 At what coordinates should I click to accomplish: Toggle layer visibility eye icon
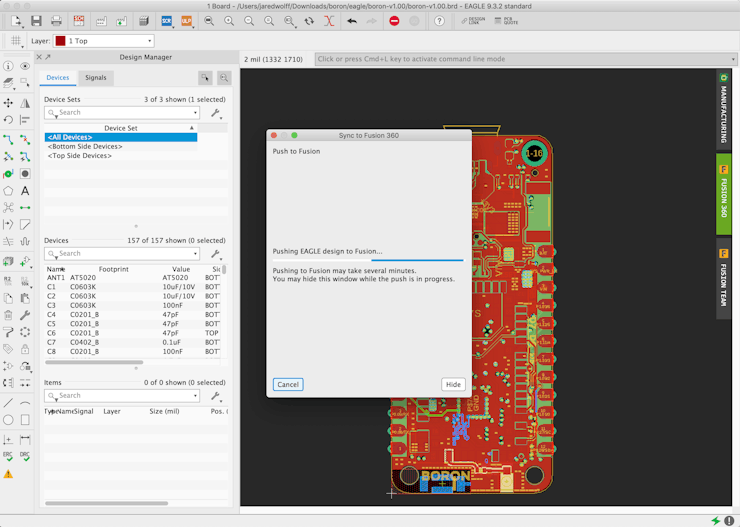pyautogui.click(x=25, y=67)
